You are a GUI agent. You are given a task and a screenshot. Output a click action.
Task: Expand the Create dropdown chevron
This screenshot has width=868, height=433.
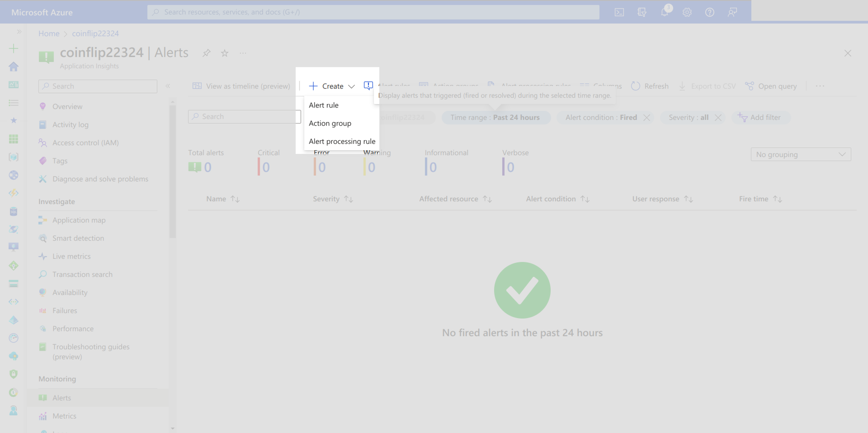pos(351,86)
